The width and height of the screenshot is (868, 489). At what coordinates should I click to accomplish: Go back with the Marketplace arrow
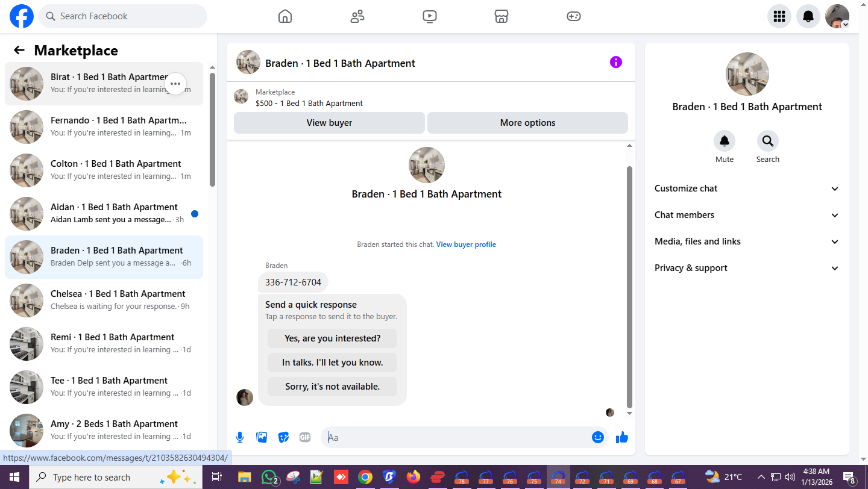tap(19, 51)
